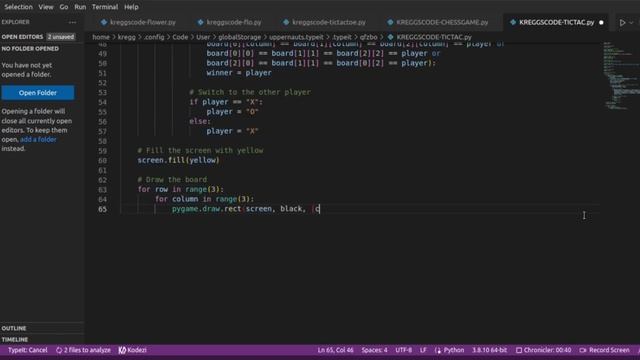Select globalStorage breadcrumb segment
Image resolution: width=640 pixels, height=360 pixels.
(239, 37)
